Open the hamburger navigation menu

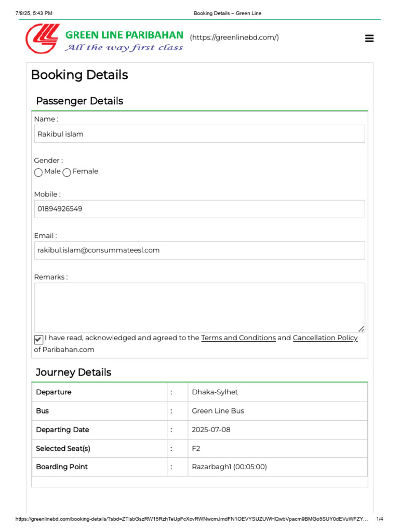click(369, 38)
